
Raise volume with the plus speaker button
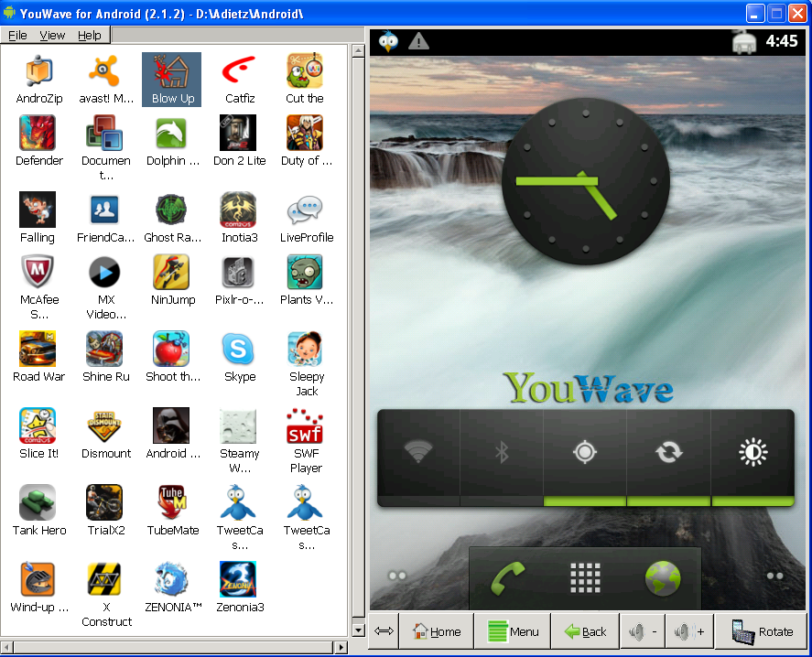coord(689,631)
